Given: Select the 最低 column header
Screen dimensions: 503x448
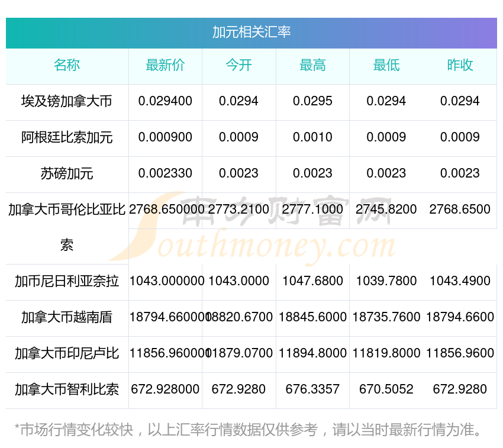Looking at the screenshot, I should [386, 66].
